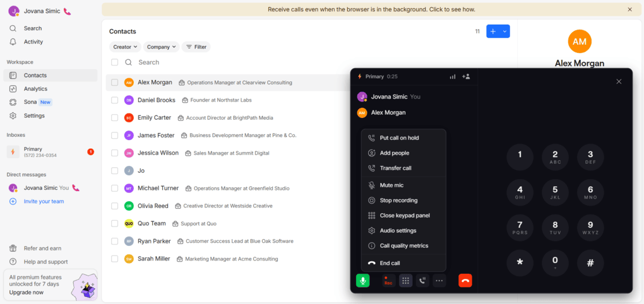Click the hold call icon button
This screenshot has width=644, height=304.
422,281
